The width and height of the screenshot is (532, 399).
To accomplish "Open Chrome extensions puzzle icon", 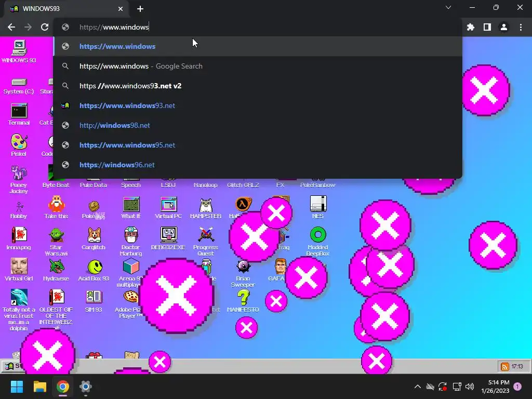I will pos(471,27).
